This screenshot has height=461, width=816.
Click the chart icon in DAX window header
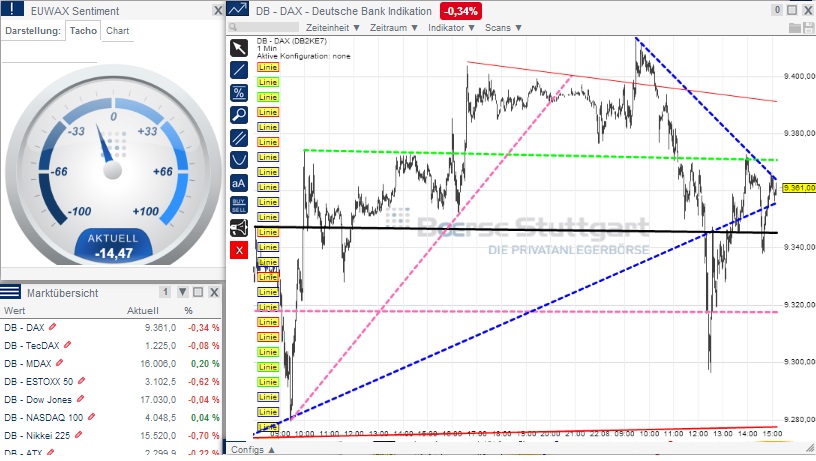(x=238, y=10)
